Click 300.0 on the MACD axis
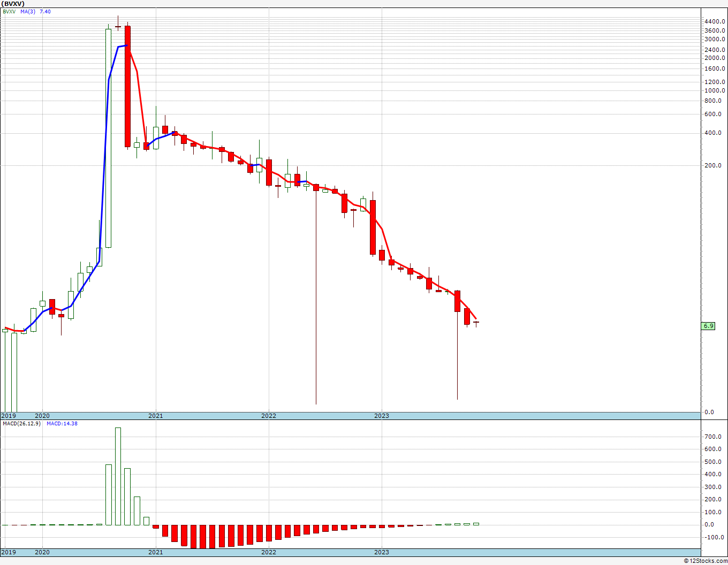Screen dimensions: 728x565 pyautogui.click(x=713, y=487)
